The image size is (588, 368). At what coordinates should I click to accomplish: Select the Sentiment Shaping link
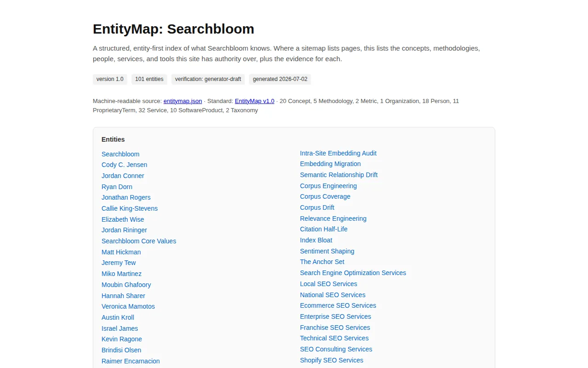click(327, 251)
